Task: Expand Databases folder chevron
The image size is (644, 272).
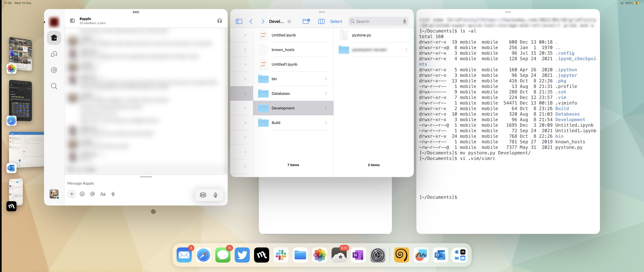Action: tap(326, 93)
